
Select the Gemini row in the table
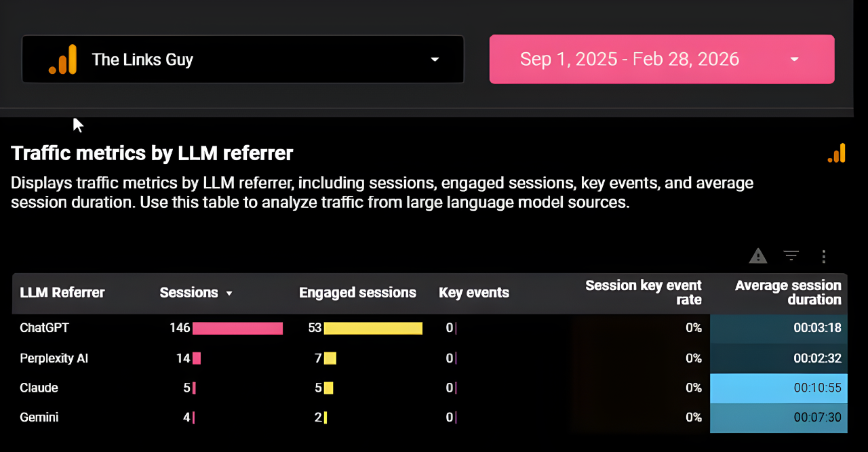click(39, 417)
